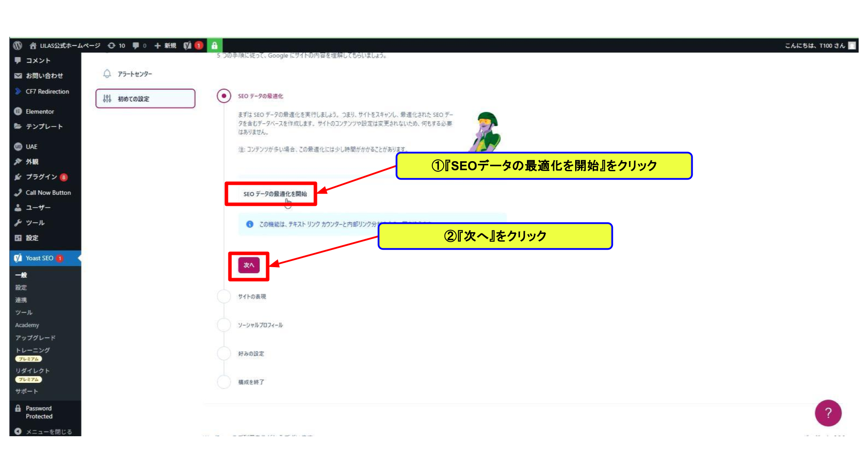This screenshot has width=868, height=473.
Task: Select the ソーシャルプロフィール step circle
Action: [x=224, y=325]
